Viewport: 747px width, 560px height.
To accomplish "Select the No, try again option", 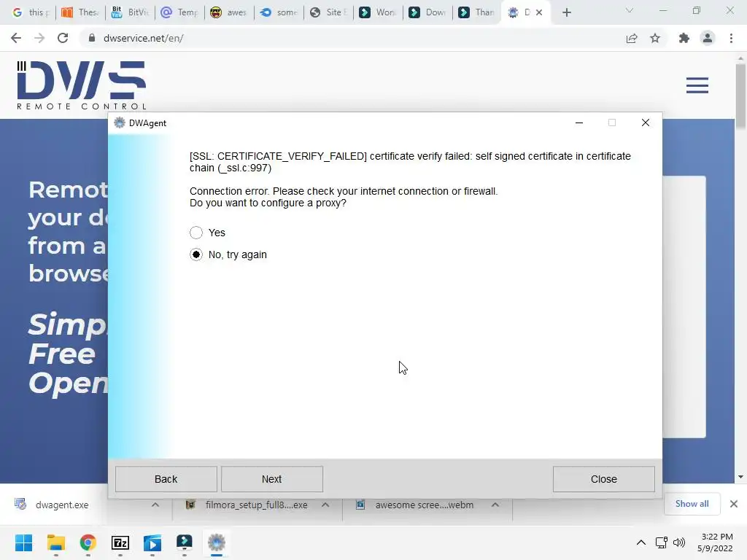I will pos(196,254).
